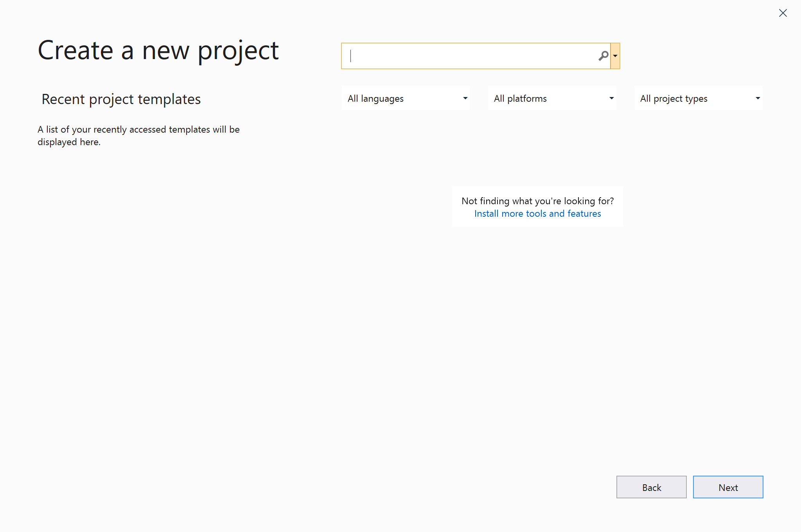
Task: Click the arrow on All platforms combo
Action: tap(611, 98)
